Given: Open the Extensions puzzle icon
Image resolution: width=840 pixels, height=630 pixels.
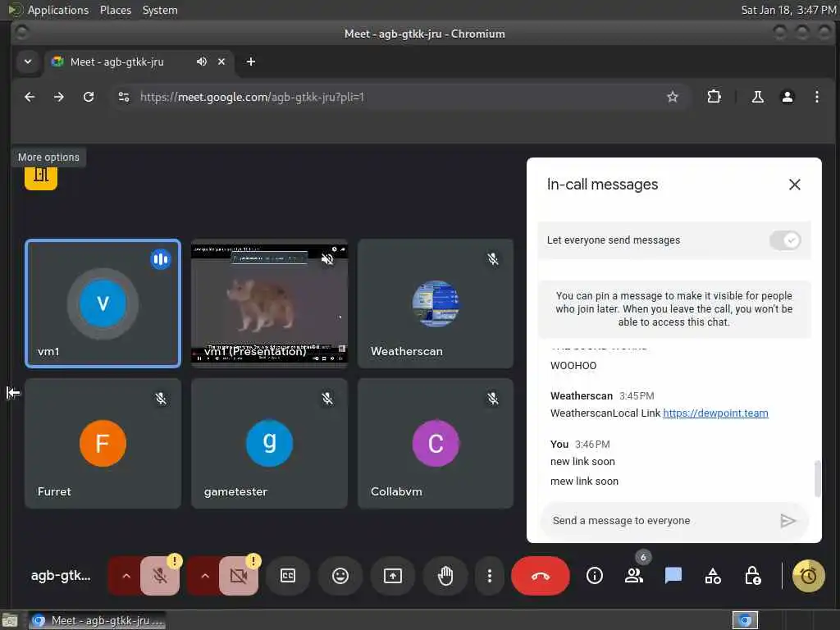Looking at the screenshot, I should point(714,97).
